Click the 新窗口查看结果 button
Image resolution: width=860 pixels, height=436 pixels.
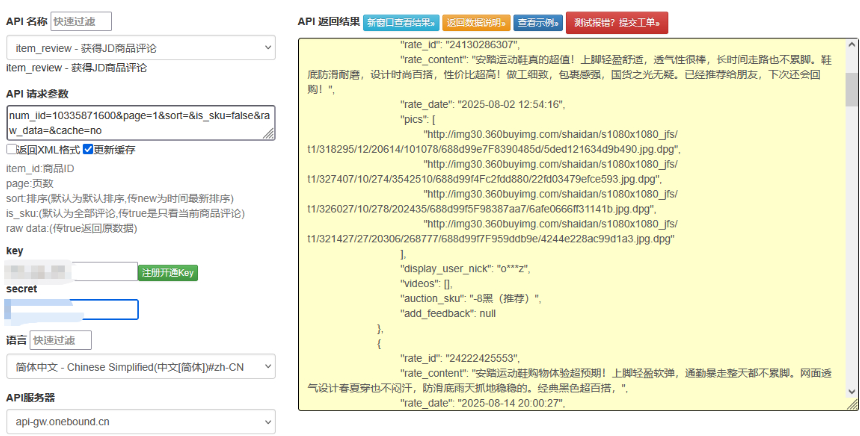399,22
